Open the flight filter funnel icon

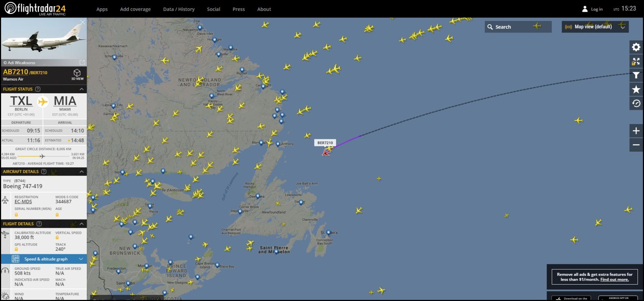click(636, 75)
